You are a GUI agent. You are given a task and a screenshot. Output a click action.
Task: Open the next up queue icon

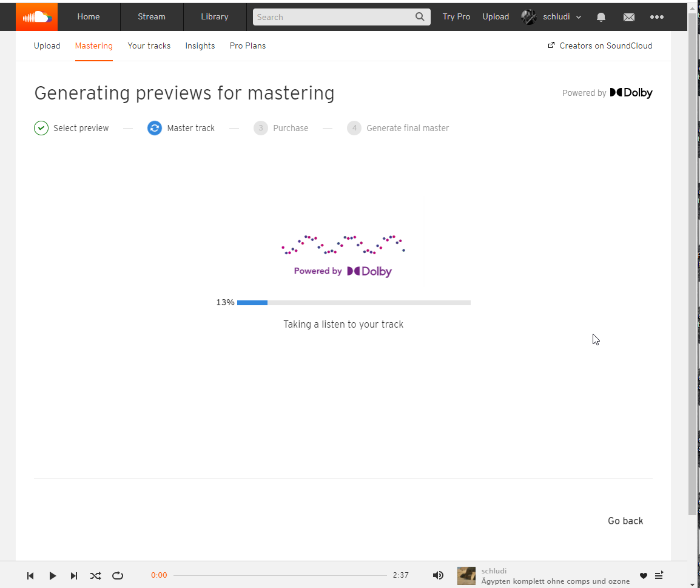point(659,575)
